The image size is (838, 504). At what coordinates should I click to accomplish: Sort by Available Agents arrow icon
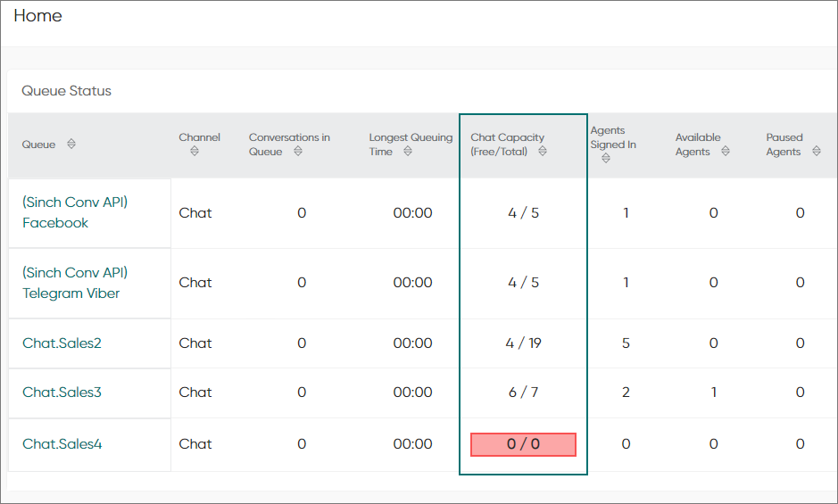[x=726, y=152]
